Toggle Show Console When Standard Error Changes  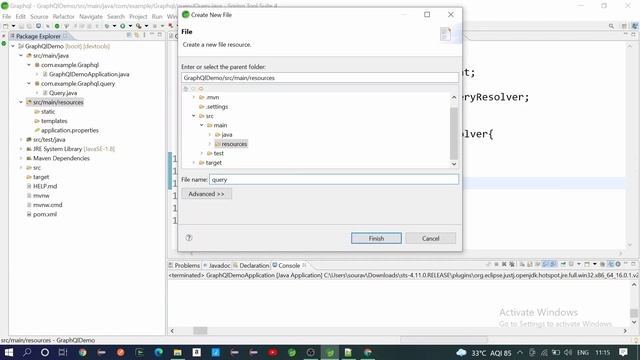[x=553, y=264]
